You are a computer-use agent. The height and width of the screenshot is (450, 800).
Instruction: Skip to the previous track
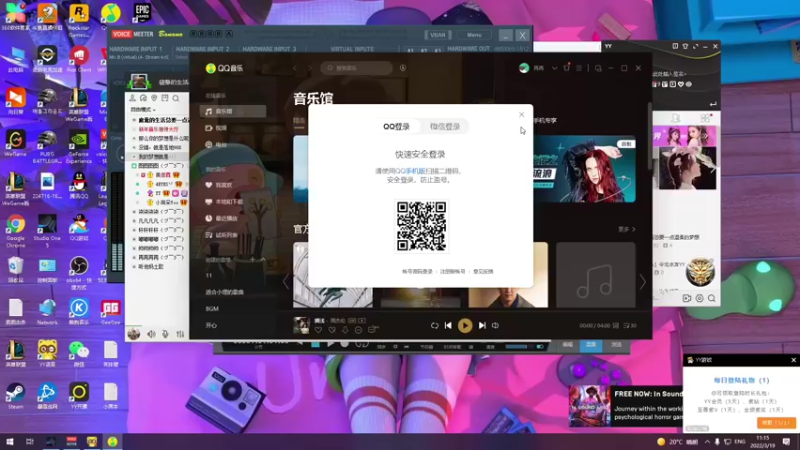click(448, 326)
